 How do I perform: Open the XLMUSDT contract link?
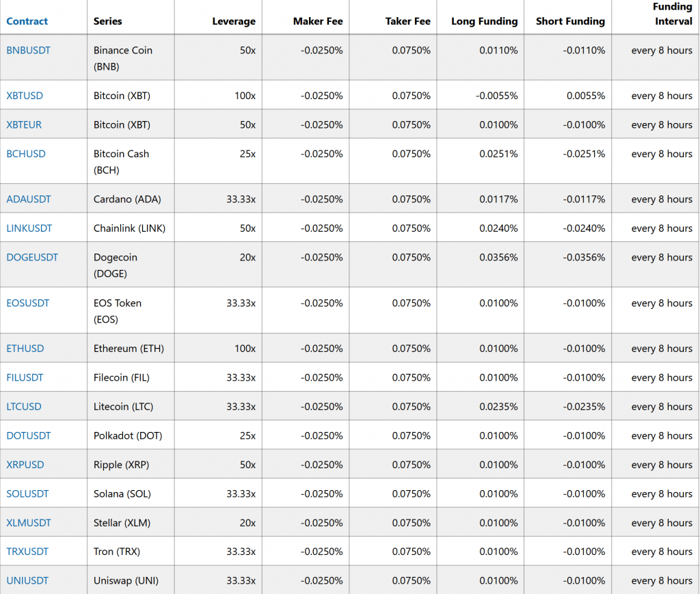pos(29,523)
